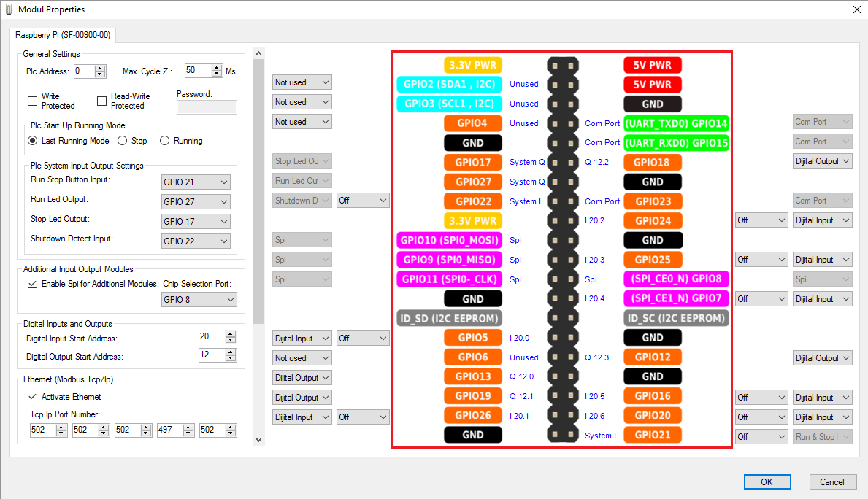The height and width of the screenshot is (499, 868).
Task: Click the GPIO21 orange pin label
Action: [652, 436]
